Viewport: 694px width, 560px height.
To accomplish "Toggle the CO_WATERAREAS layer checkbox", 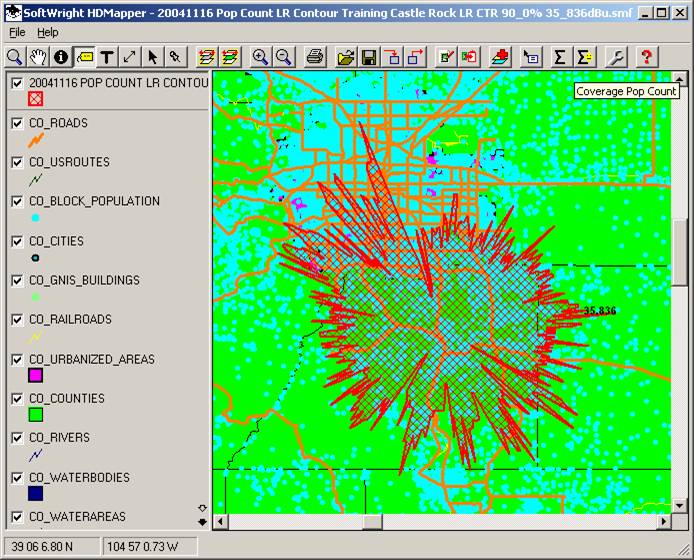I will point(17,517).
